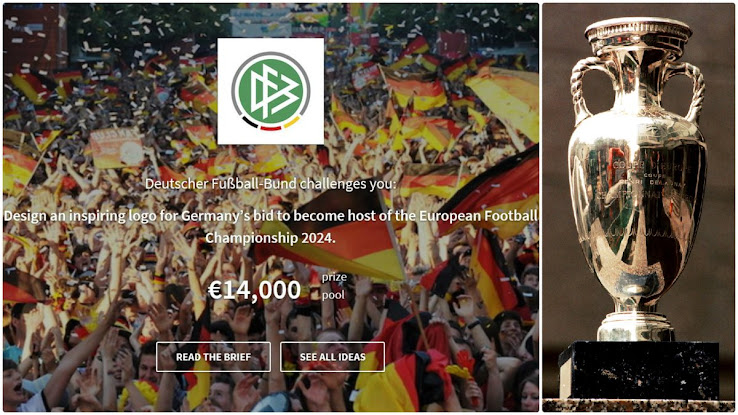Click the trophy's black marble base
This screenshot has width=738, height=415.
point(638,371)
